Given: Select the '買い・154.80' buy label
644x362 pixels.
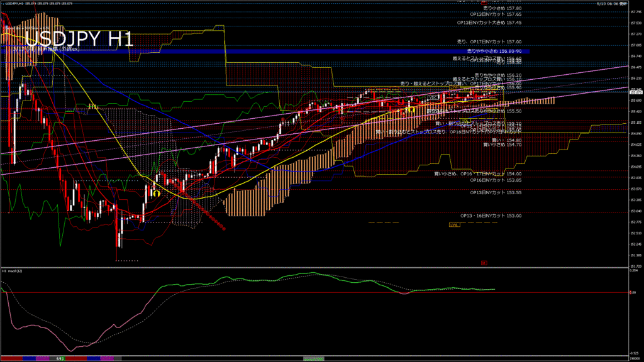Looking at the screenshot, I should [507, 140].
